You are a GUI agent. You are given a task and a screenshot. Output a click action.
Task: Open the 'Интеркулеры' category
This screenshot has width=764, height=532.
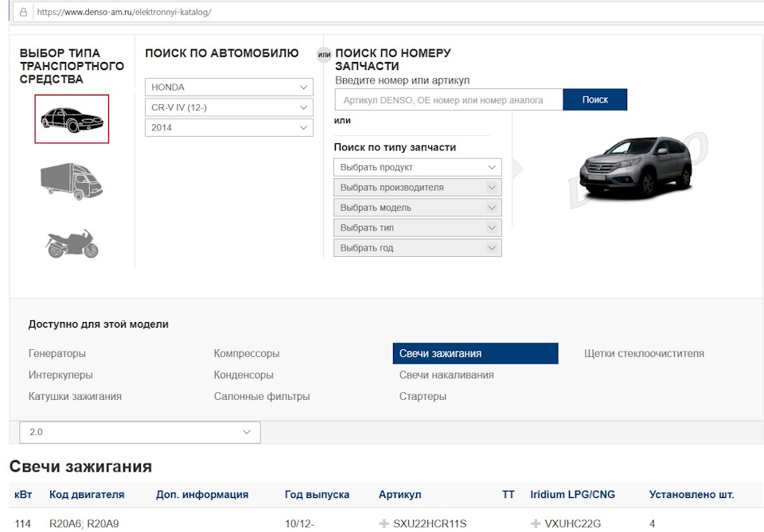(x=60, y=375)
